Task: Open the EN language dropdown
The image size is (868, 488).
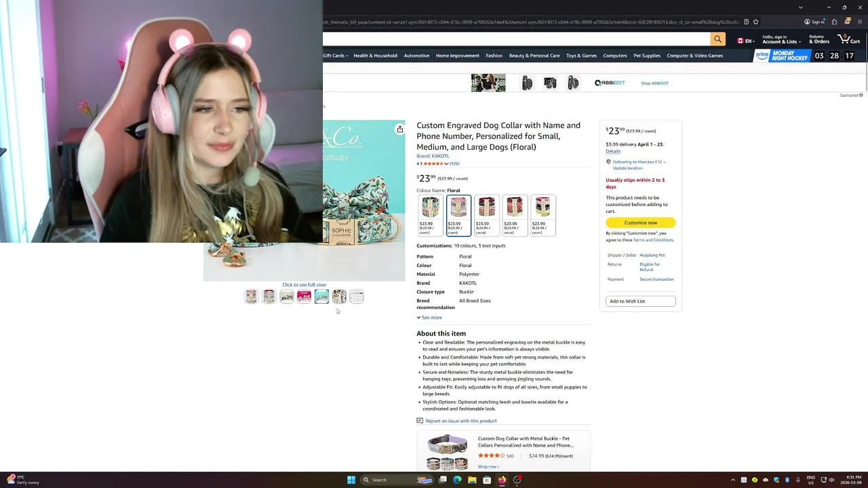Action: coord(745,41)
